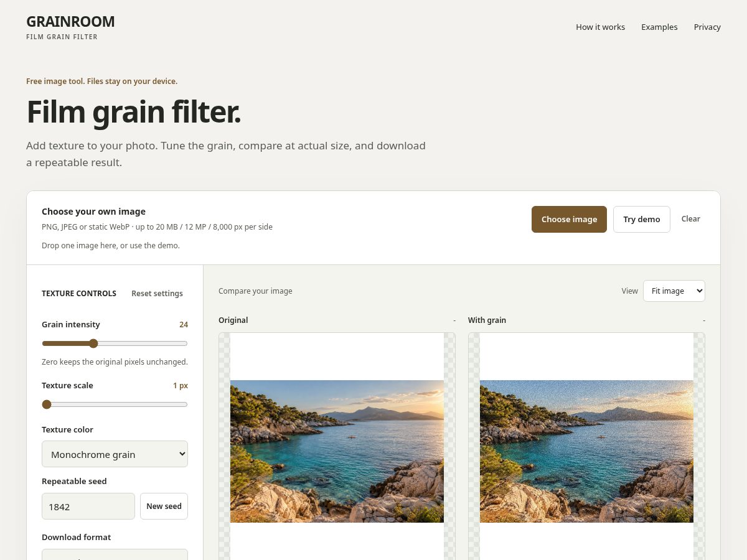Click the Grain intensity slider

[115, 343]
